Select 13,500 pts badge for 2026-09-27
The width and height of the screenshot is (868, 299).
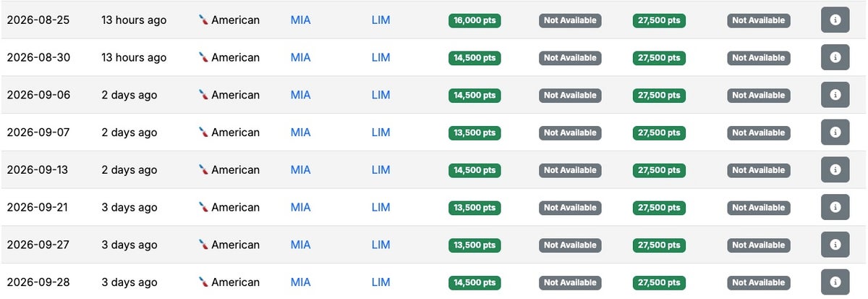point(475,245)
